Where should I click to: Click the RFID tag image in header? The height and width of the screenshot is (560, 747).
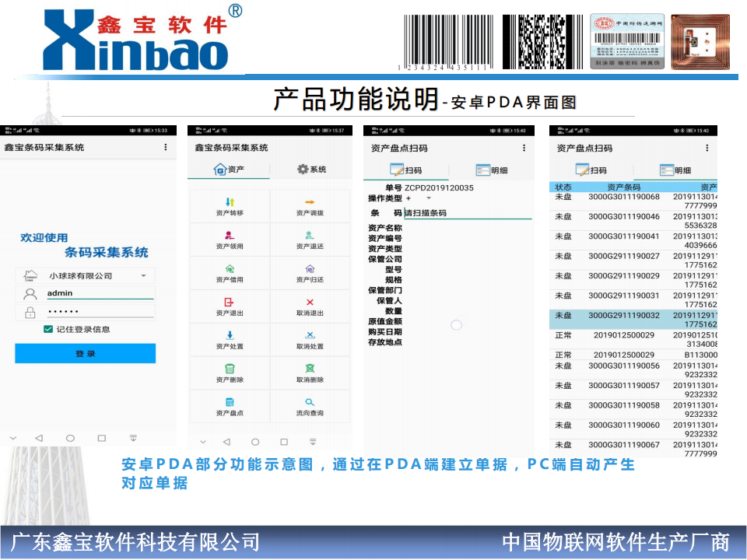coord(700,42)
